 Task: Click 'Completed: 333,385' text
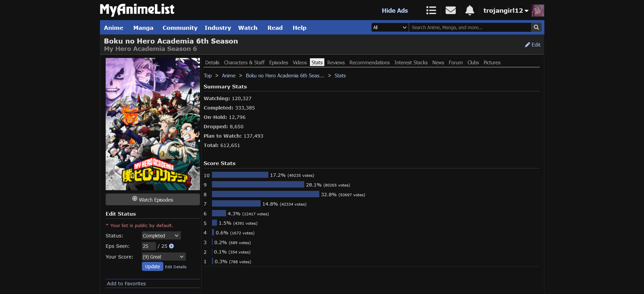coord(229,108)
